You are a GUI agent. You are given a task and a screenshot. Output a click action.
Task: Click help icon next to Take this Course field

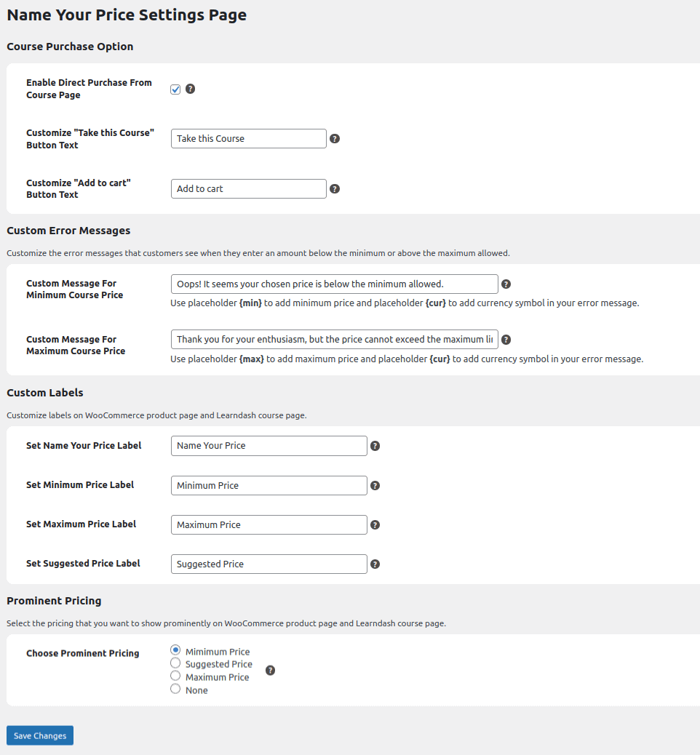tap(335, 138)
